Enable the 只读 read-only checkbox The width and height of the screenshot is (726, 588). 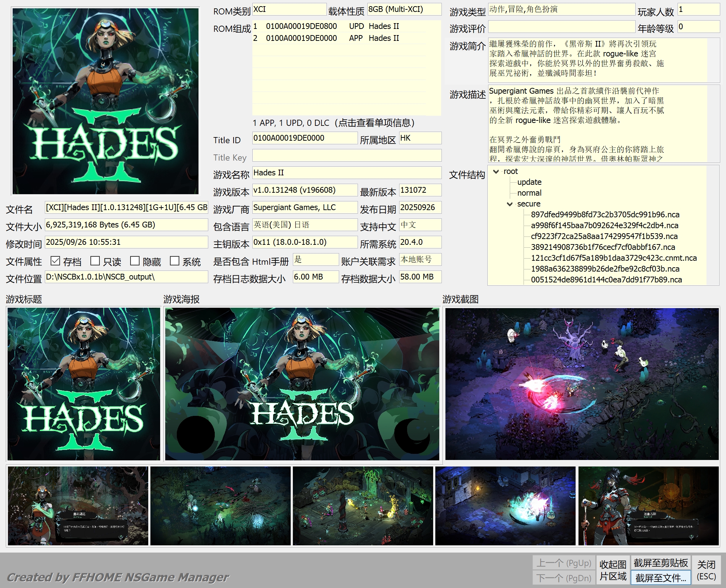click(95, 261)
